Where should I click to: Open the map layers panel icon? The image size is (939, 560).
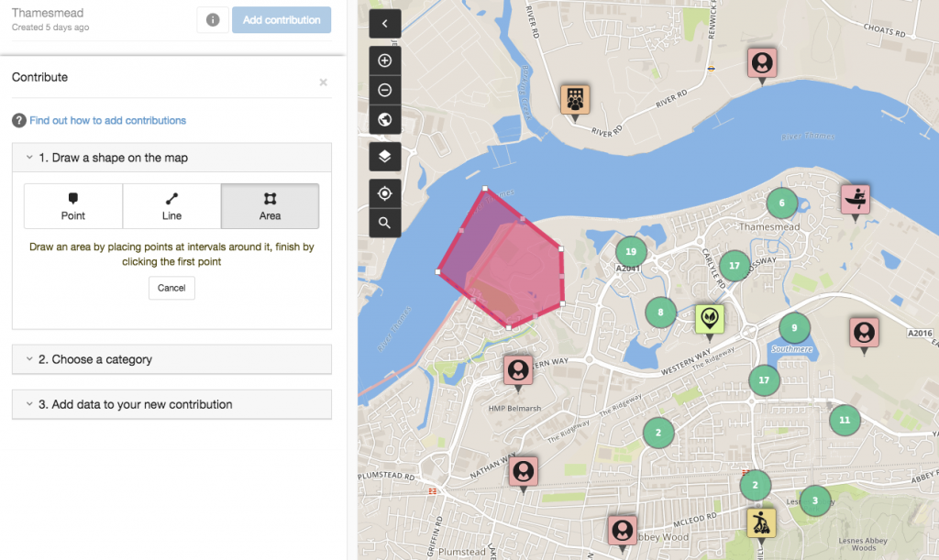click(x=384, y=156)
